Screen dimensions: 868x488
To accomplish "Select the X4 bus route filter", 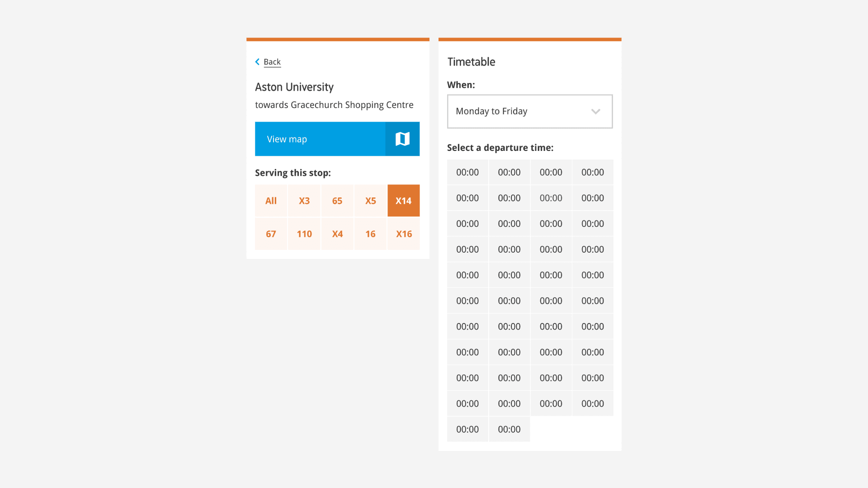I will click(337, 234).
